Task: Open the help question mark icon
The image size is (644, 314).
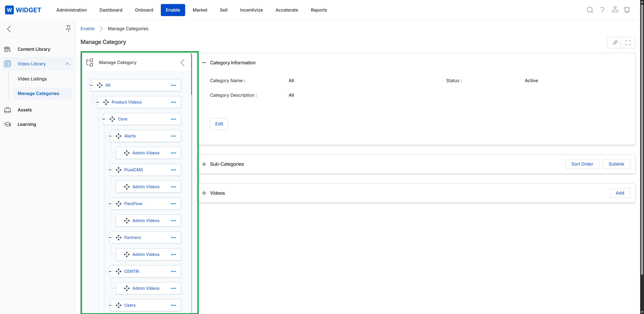Action: 602,10
